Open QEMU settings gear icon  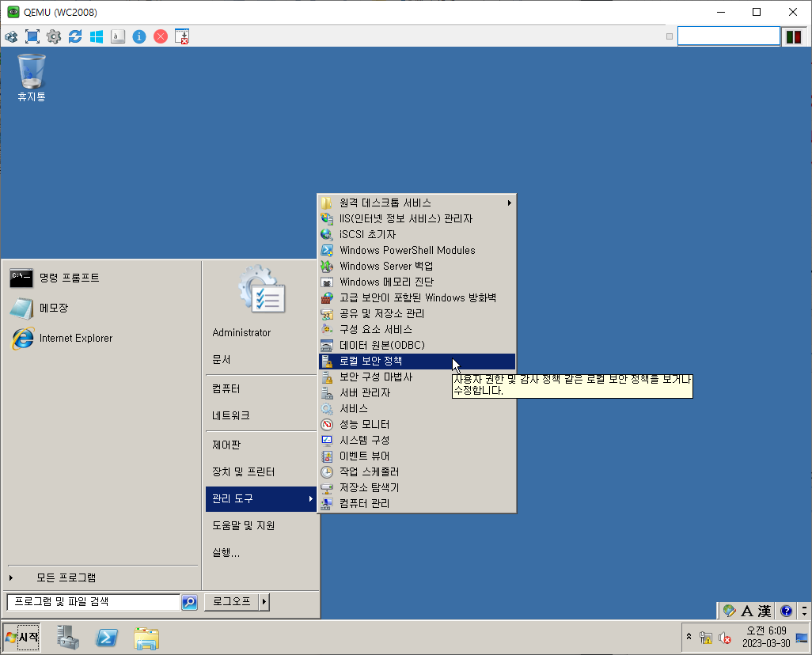pos(54,36)
